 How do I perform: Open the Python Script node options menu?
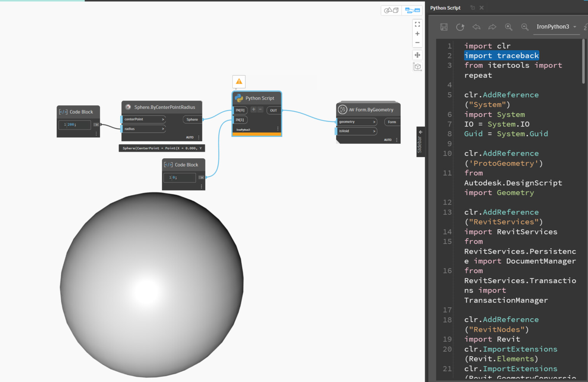pyautogui.click(x=278, y=128)
